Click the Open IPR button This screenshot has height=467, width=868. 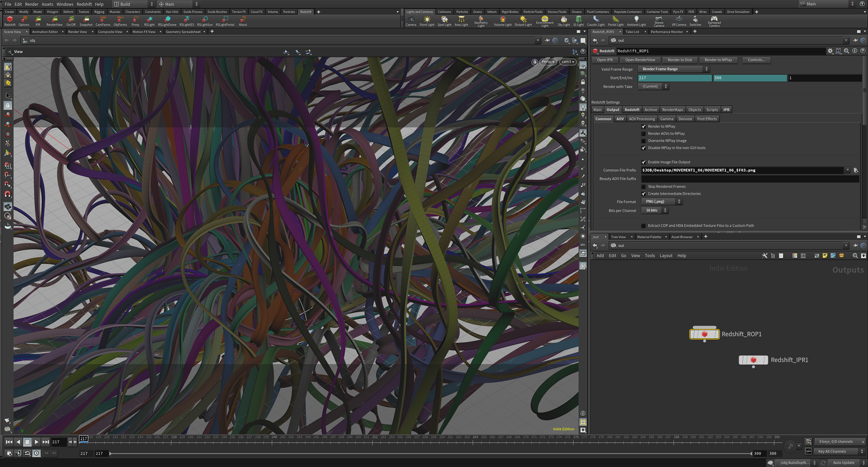pyautogui.click(x=604, y=60)
